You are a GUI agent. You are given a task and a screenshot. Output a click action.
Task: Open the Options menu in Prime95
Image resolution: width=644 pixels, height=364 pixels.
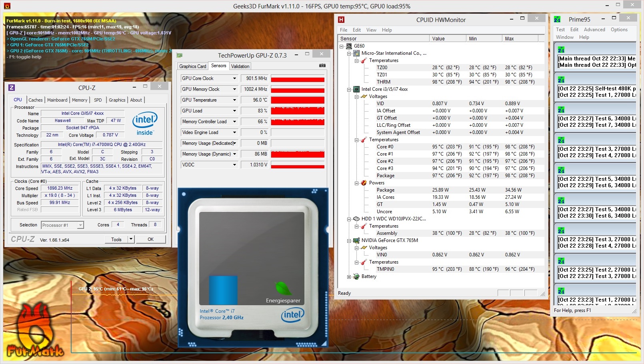point(619,30)
